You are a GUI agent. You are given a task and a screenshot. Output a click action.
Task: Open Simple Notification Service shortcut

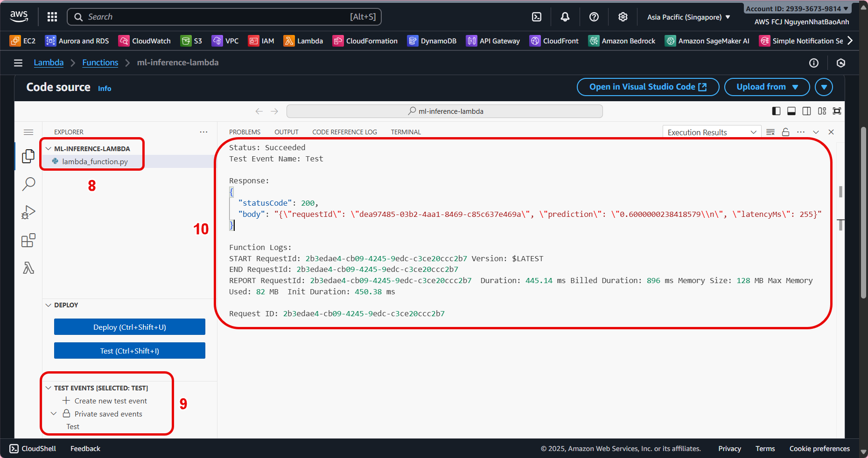point(801,41)
